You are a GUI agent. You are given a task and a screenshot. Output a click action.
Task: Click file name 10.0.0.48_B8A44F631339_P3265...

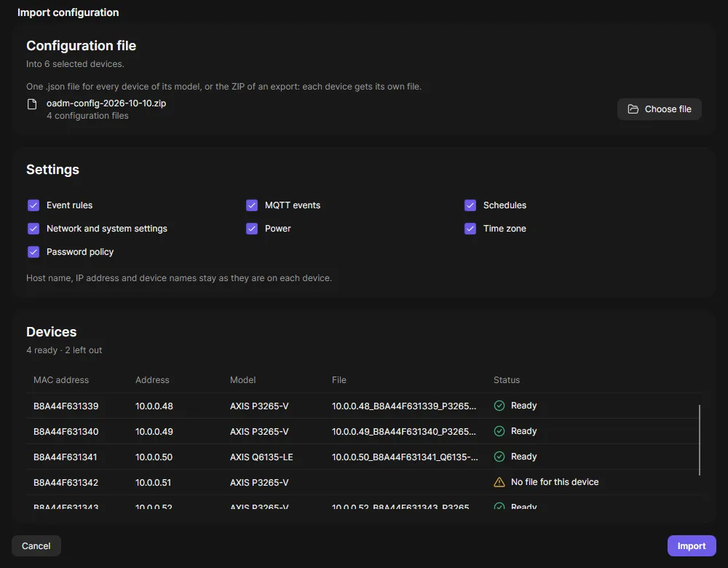pyautogui.click(x=404, y=406)
